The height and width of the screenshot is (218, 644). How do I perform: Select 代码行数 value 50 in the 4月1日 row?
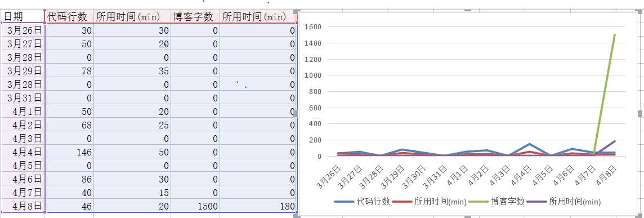[69, 112]
